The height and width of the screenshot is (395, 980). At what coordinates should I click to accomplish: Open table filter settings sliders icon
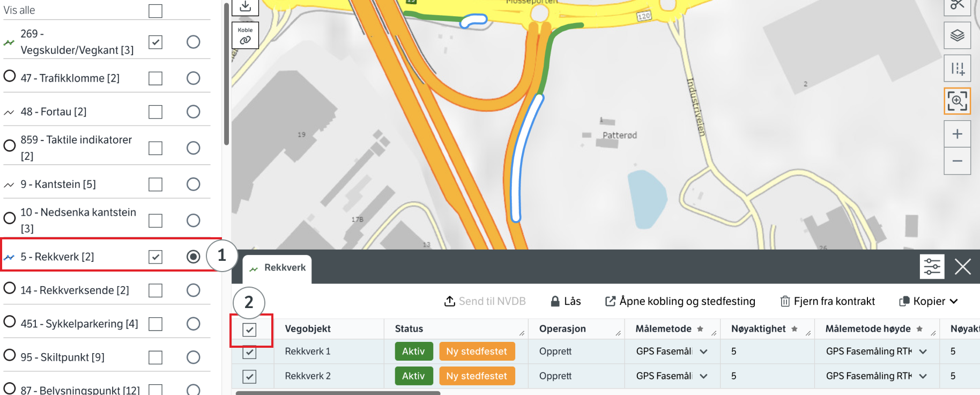(932, 267)
